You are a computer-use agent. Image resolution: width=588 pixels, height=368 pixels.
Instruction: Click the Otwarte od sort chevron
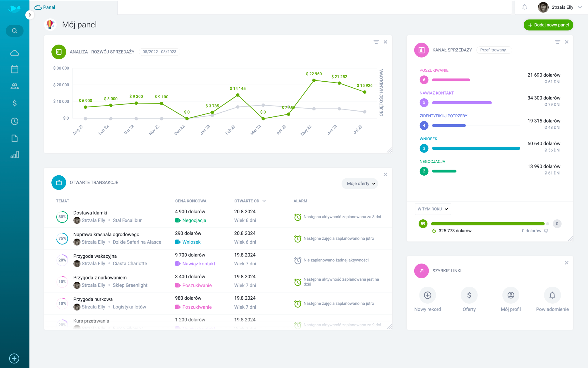[x=264, y=201]
